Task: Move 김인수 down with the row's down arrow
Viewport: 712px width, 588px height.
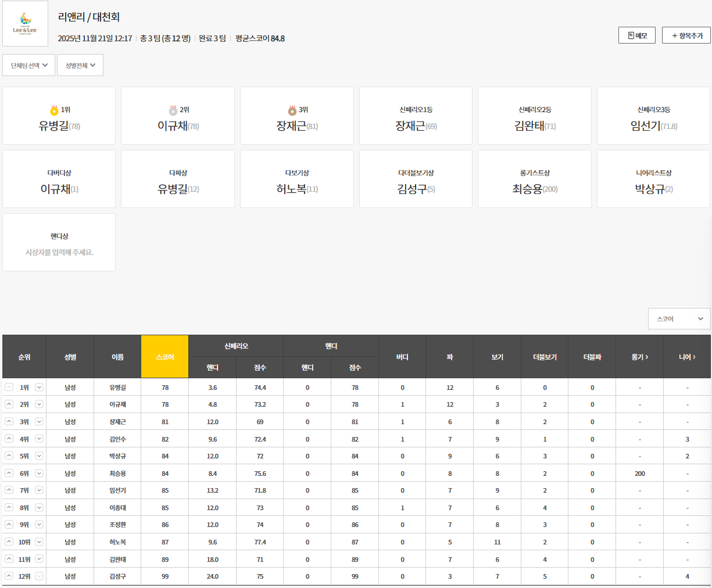Action: pos(39,439)
